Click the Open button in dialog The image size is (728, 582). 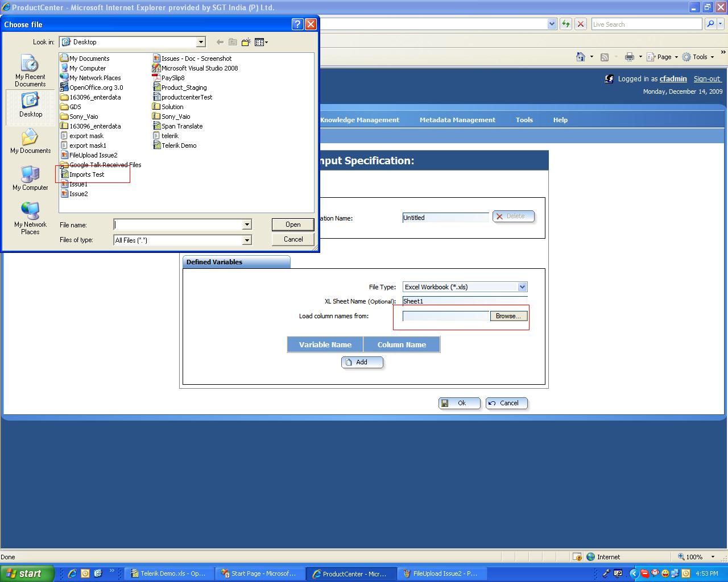pyautogui.click(x=293, y=225)
